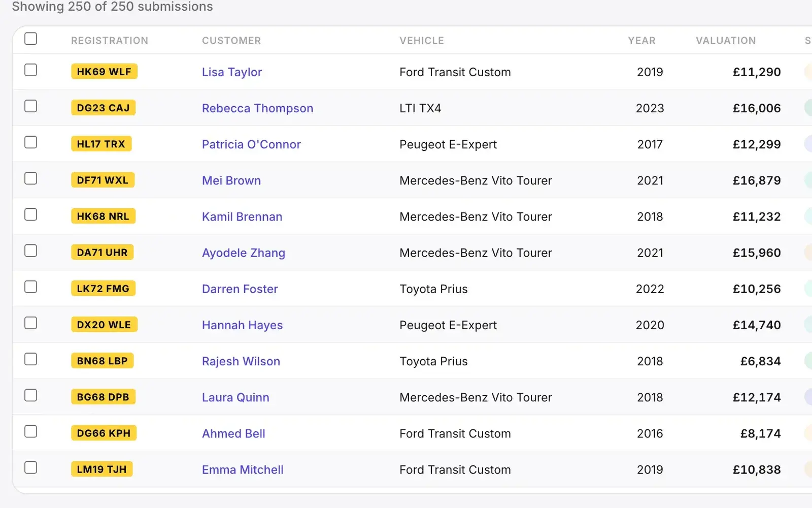Image resolution: width=812 pixels, height=508 pixels.
Task: Open the Laura Quinn link
Action: [235, 397]
